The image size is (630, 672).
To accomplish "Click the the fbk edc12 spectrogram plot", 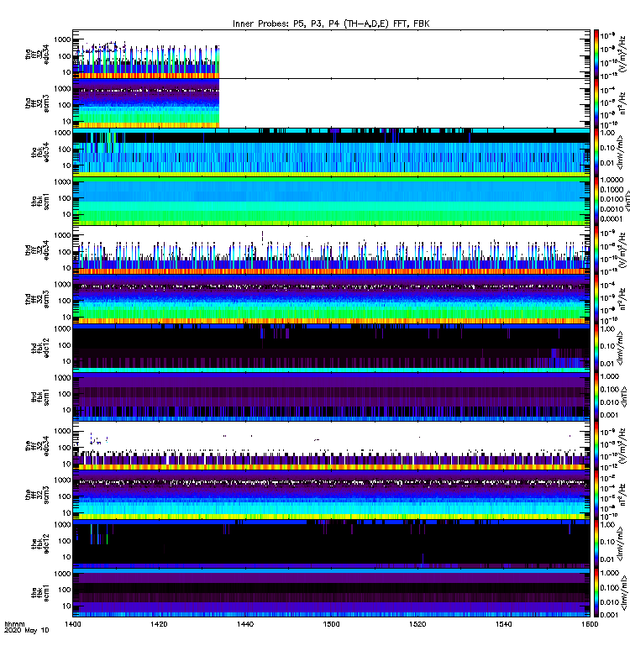I will 331,543.
